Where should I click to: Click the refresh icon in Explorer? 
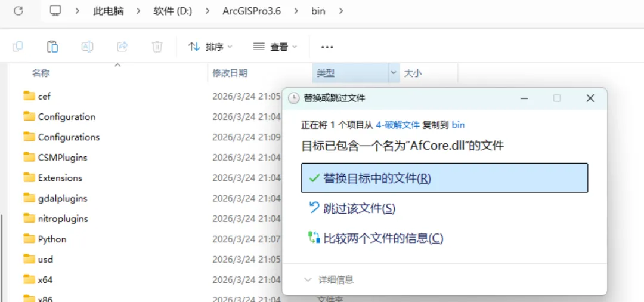pos(18,11)
